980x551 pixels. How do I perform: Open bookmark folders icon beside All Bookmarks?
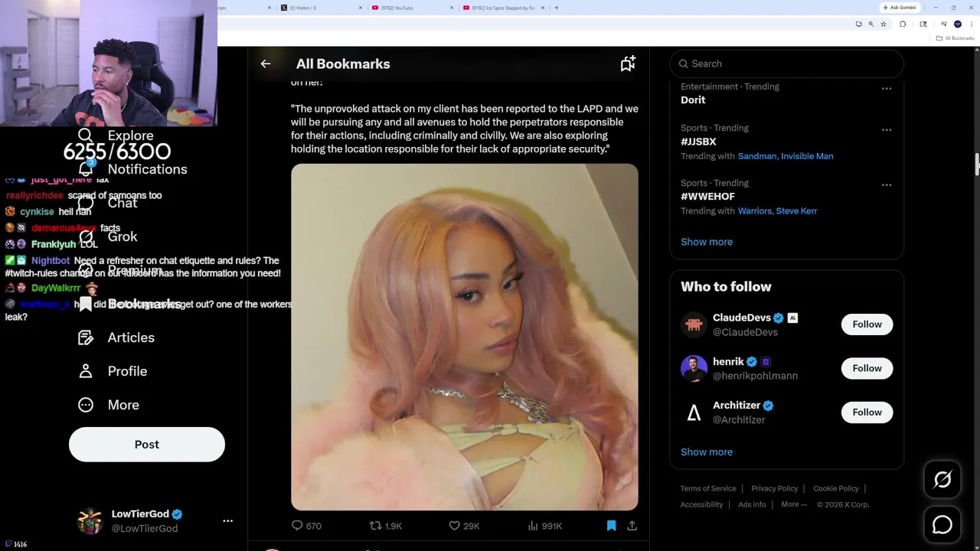(628, 64)
